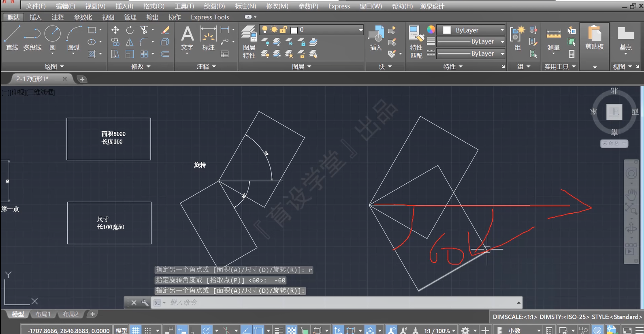Activate the Fillet tool

pyautogui.click(x=144, y=42)
